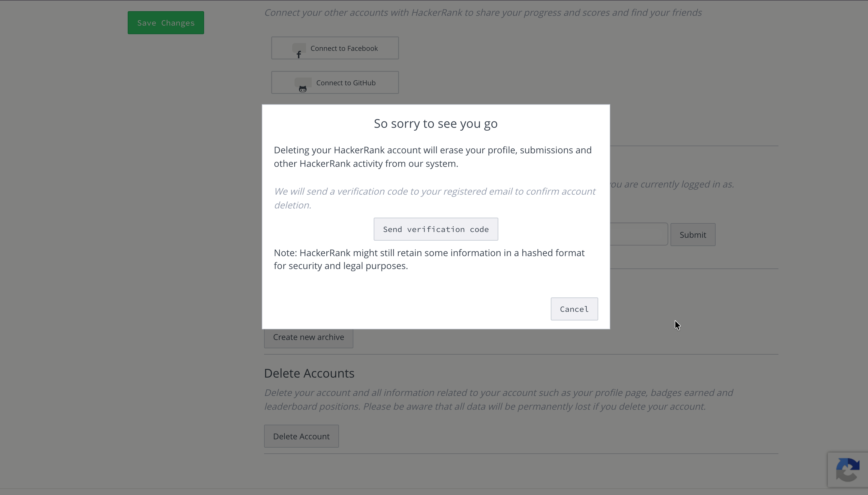
Task: Click the input field next to Submit
Action: pyautogui.click(x=639, y=234)
